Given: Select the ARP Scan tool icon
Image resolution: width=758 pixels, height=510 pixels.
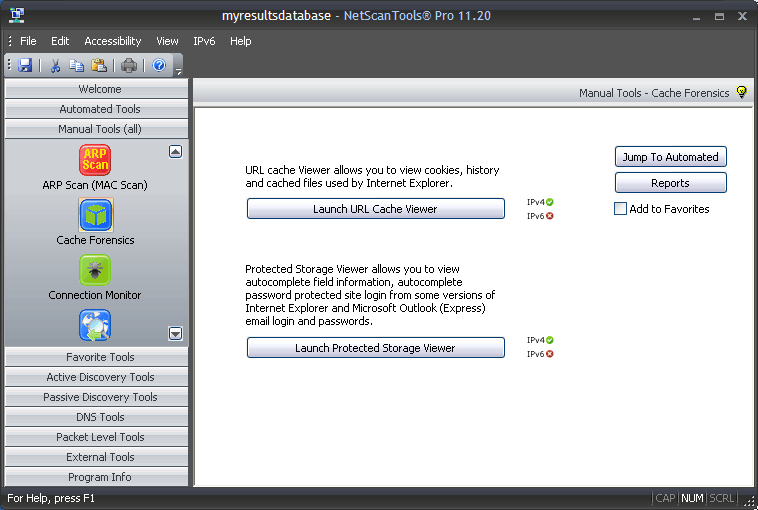Looking at the screenshot, I should pyautogui.click(x=95, y=160).
